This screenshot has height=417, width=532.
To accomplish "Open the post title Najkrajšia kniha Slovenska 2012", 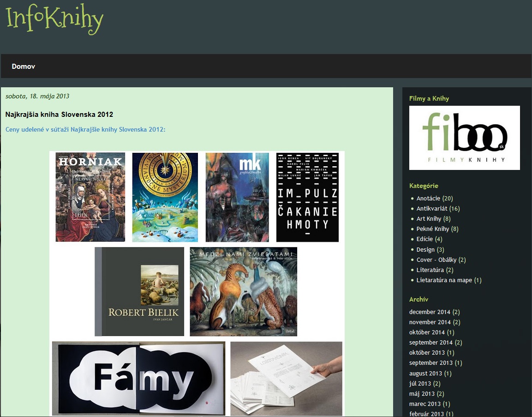I will click(x=59, y=115).
